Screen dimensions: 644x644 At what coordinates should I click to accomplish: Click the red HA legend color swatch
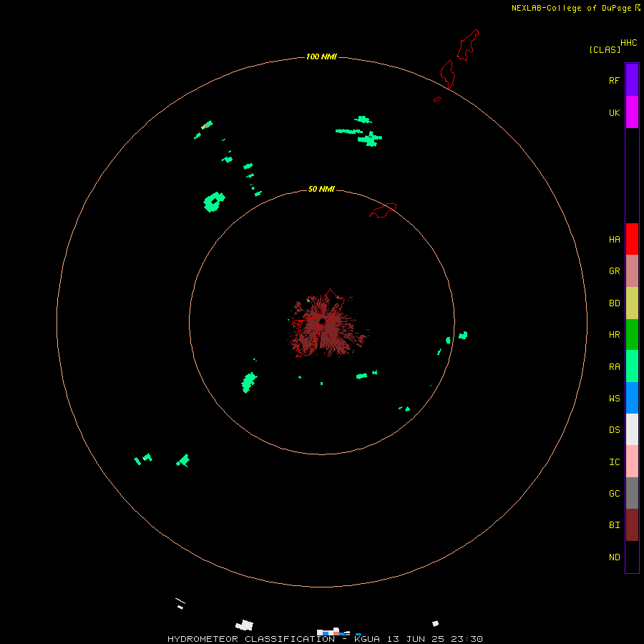pos(632,239)
